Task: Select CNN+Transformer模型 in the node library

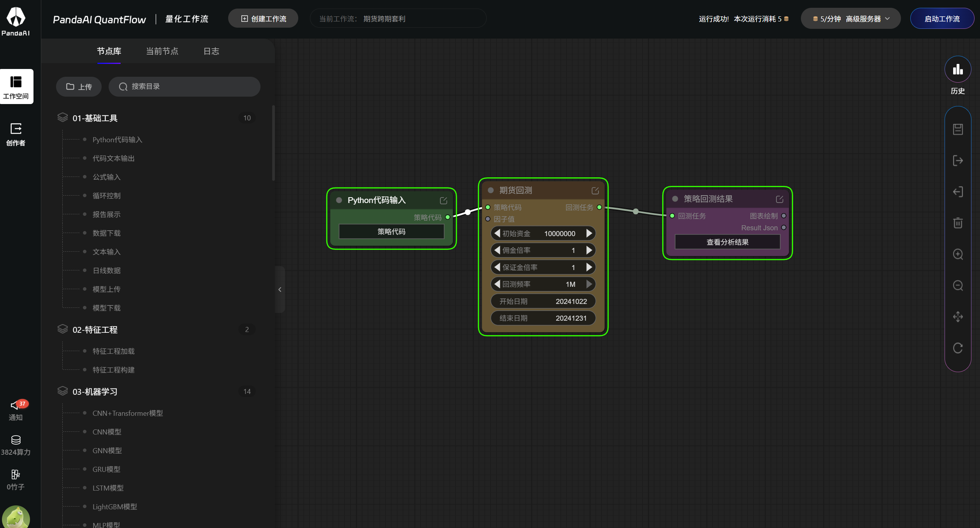Action: coord(128,413)
